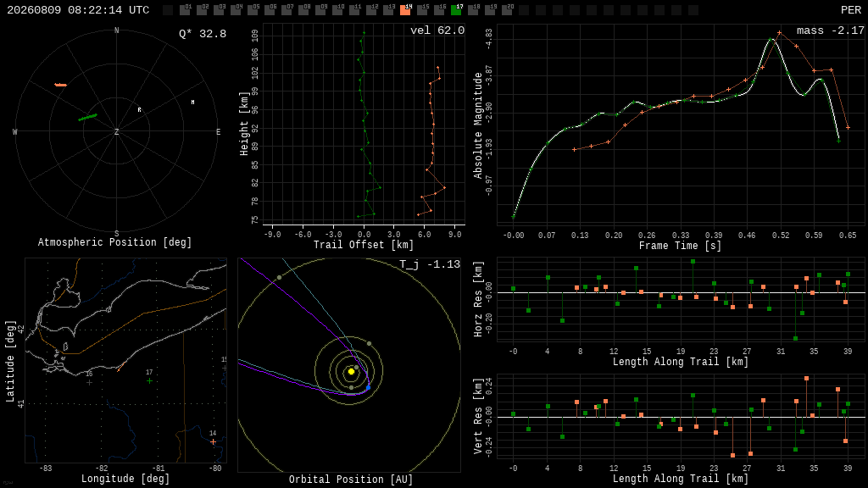Click the orange meteor track on sky plot
Screen dimensions: 868x488
pyautogui.click(x=60, y=85)
